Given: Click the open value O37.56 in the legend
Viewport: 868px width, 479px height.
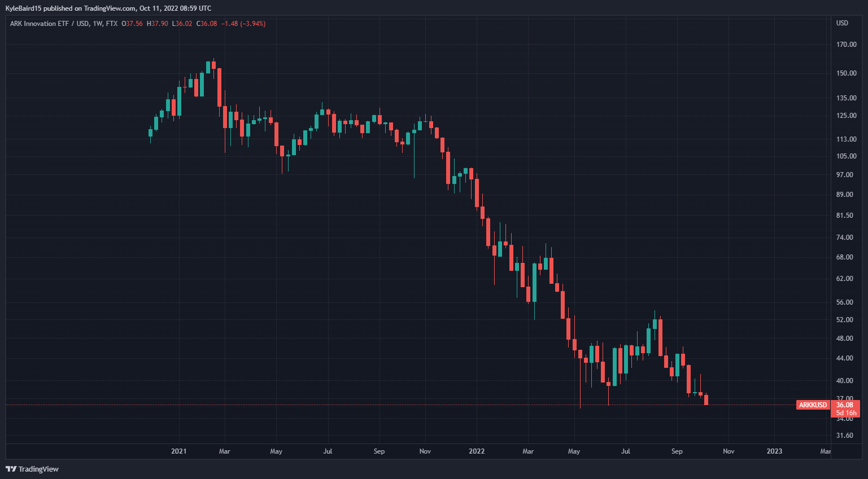Looking at the screenshot, I should [x=132, y=24].
